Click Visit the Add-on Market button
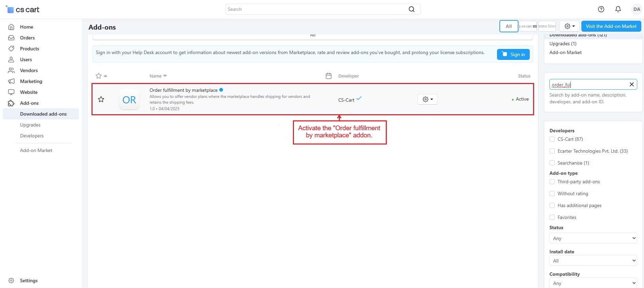This screenshot has height=288, width=644. click(611, 26)
